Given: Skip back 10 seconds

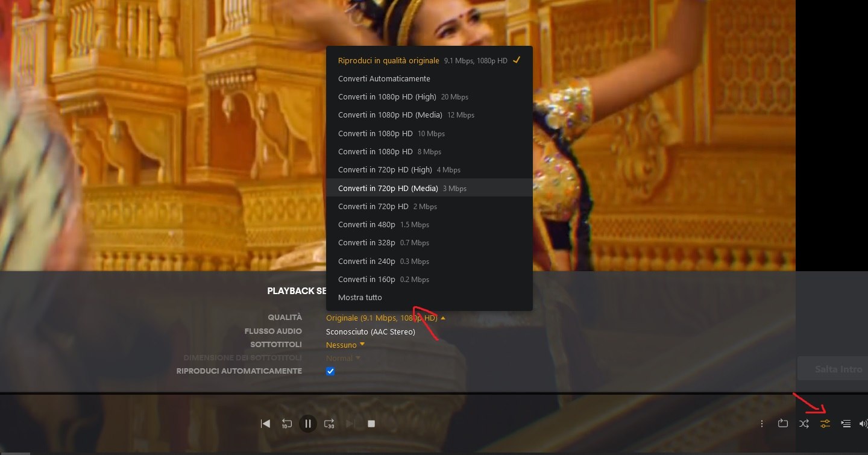Looking at the screenshot, I should click(286, 424).
